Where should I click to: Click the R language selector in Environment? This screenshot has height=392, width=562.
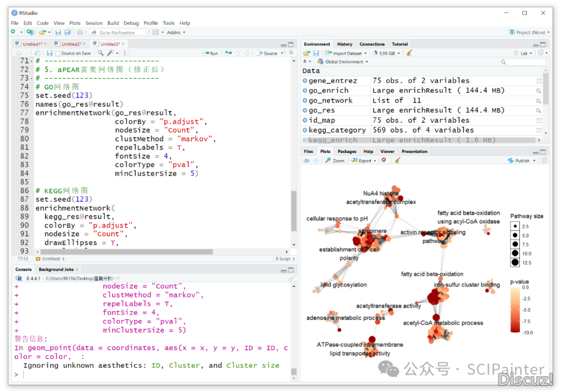pyautogui.click(x=307, y=61)
